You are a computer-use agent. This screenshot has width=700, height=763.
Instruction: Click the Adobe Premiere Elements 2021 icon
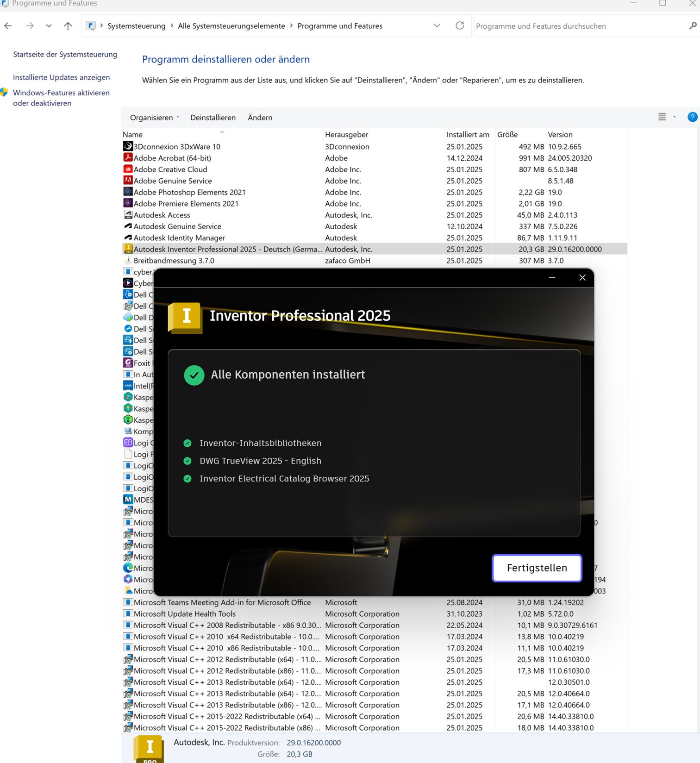point(128,203)
